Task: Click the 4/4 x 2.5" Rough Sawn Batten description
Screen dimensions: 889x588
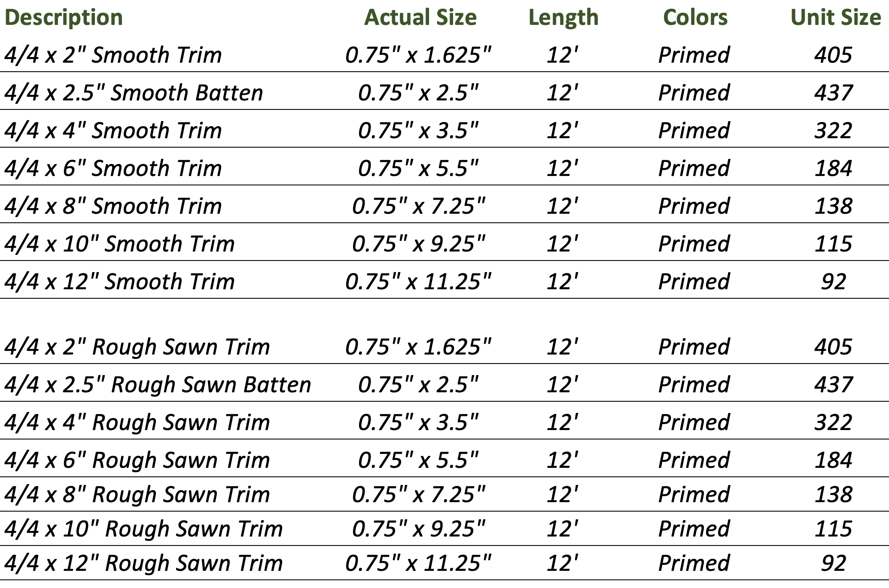Action: [158, 385]
